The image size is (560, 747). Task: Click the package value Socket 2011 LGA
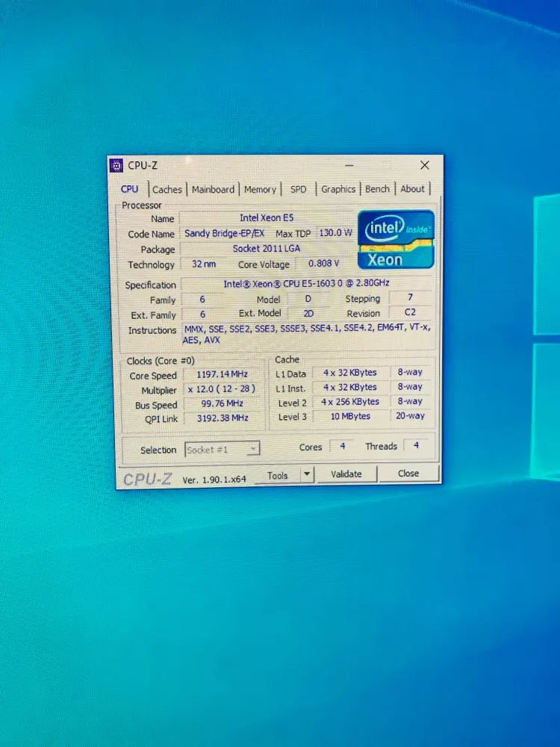point(267,249)
